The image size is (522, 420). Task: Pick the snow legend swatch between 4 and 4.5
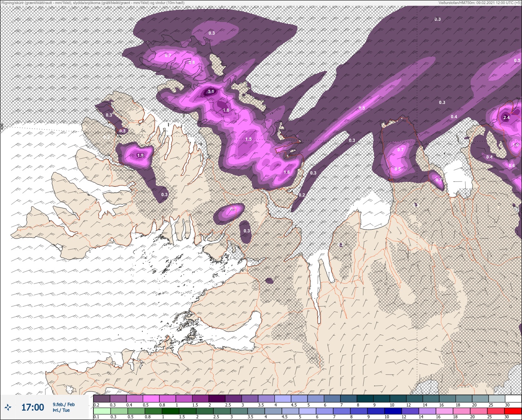[283, 398]
